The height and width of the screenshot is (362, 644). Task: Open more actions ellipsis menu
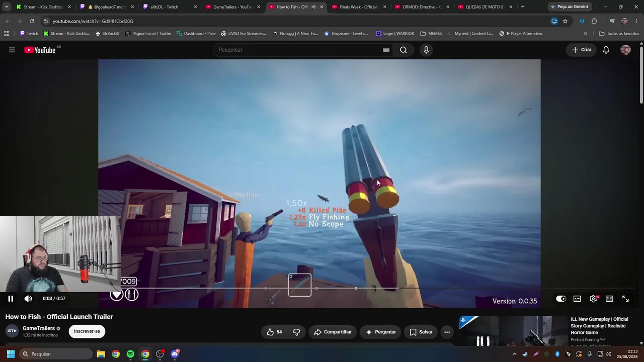[447, 332]
